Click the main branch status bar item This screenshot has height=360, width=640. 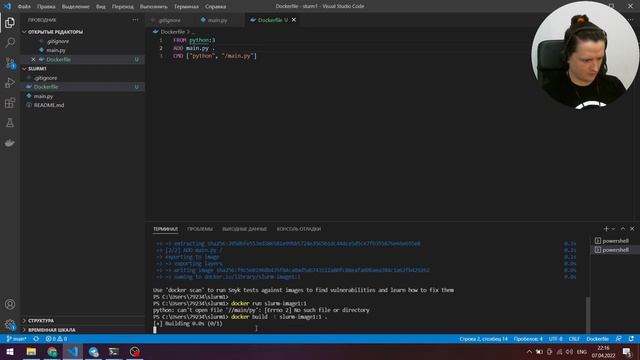16,339
